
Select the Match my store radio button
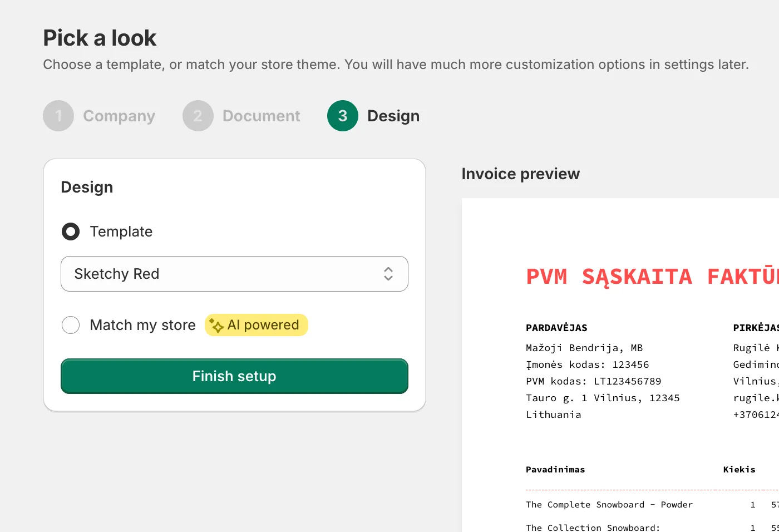point(71,325)
